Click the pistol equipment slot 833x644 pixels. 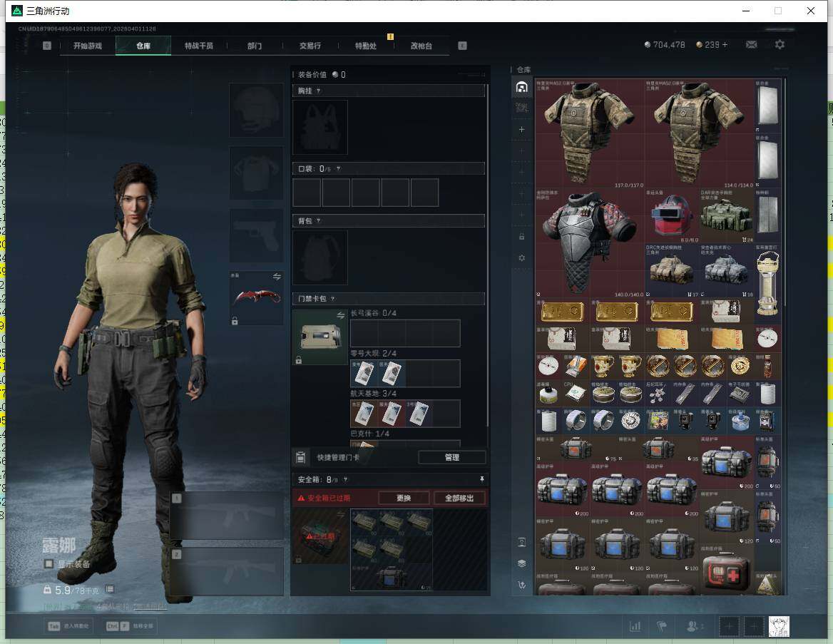click(256, 235)
